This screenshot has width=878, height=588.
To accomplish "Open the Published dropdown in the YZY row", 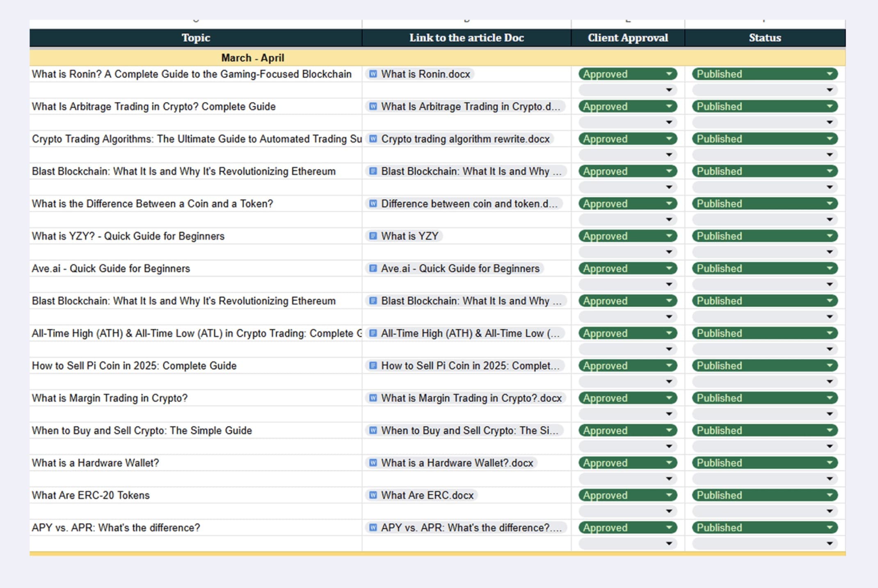I will pos(765,236).
